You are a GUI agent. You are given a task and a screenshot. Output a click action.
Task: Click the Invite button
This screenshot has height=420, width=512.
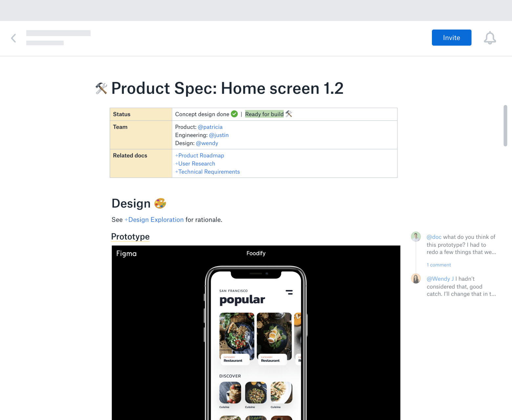click(x=452, y=38)
